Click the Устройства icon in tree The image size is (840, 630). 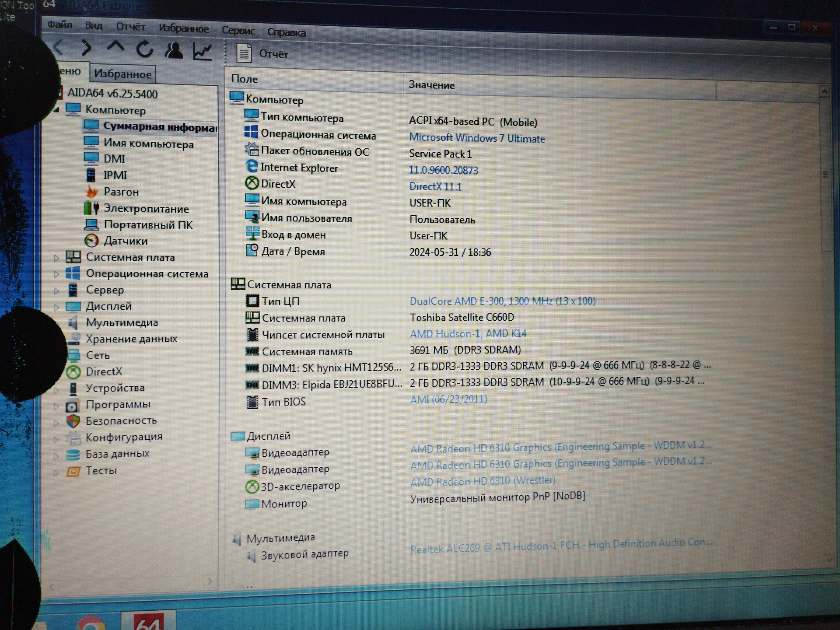click(x=73, y=388)
